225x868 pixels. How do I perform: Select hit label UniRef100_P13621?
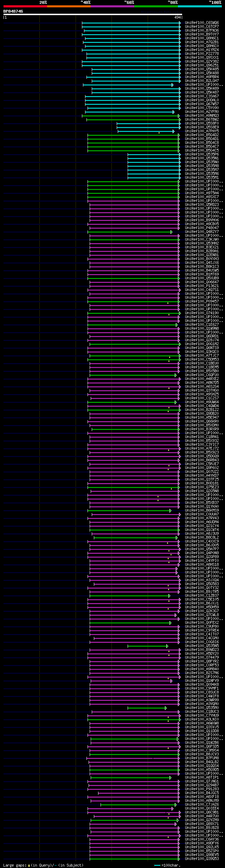point(202,286)
